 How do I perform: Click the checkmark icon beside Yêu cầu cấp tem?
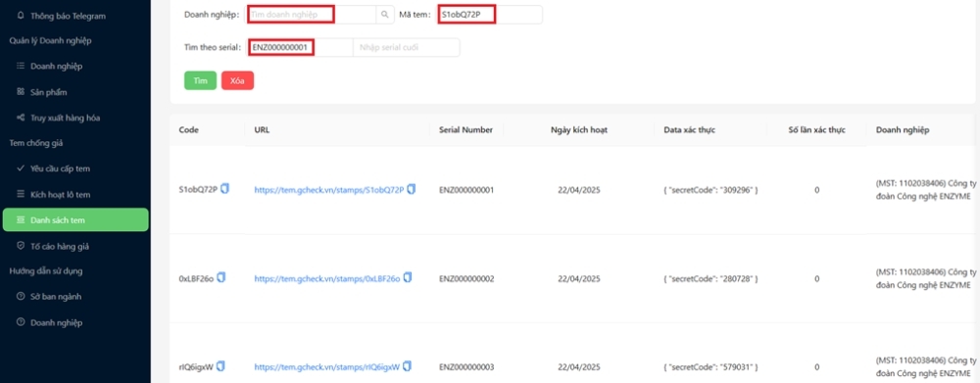point(20,168)
